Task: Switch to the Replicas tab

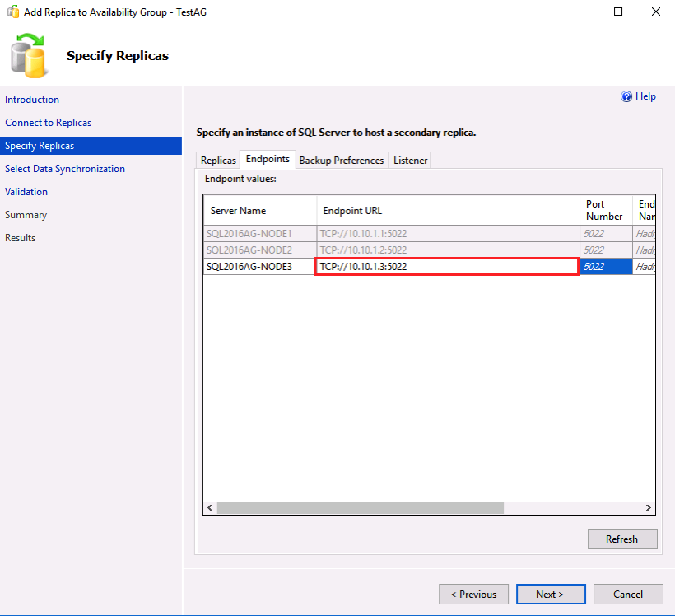Action: [218, 161]
